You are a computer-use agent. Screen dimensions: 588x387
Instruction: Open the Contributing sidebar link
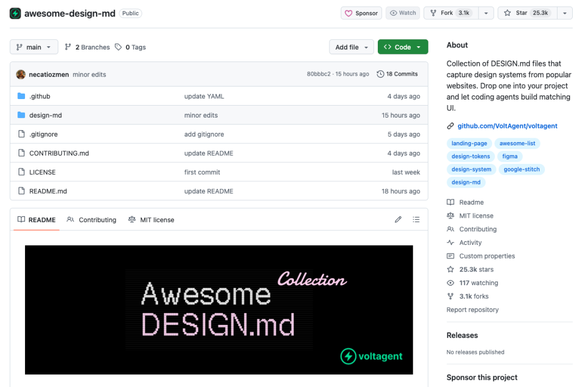[x=471, y=229]
